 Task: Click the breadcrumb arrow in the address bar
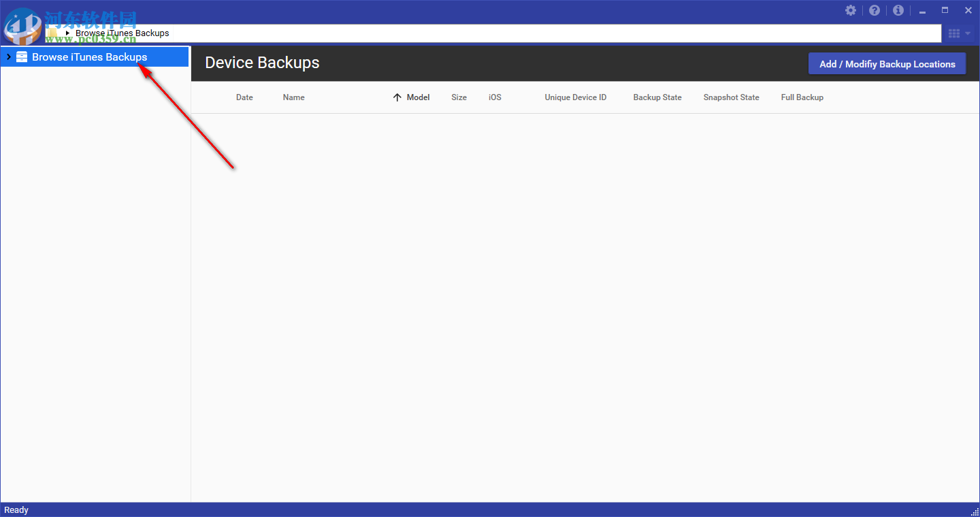coord(67,33)
